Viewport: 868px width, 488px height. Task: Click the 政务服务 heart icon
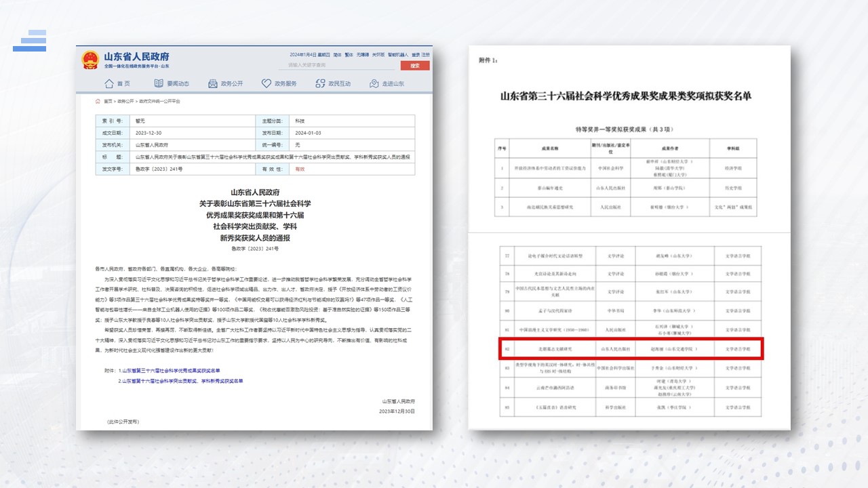point(267,83)
